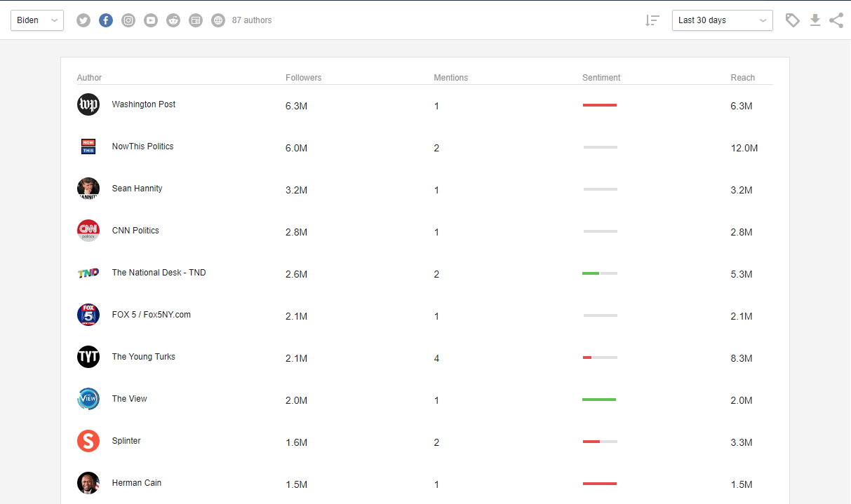Sort by Reach column header

743,78
